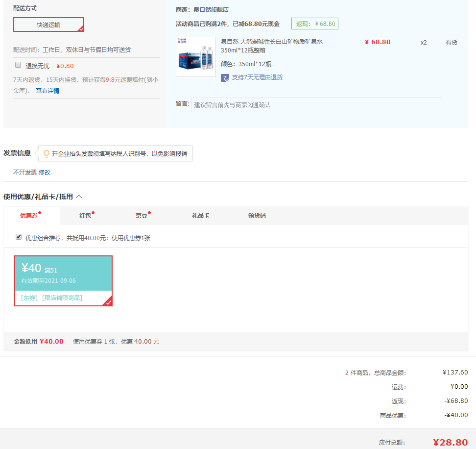Open the 查看详情 link
Screen dimensions: 476x449
point(48,91)
